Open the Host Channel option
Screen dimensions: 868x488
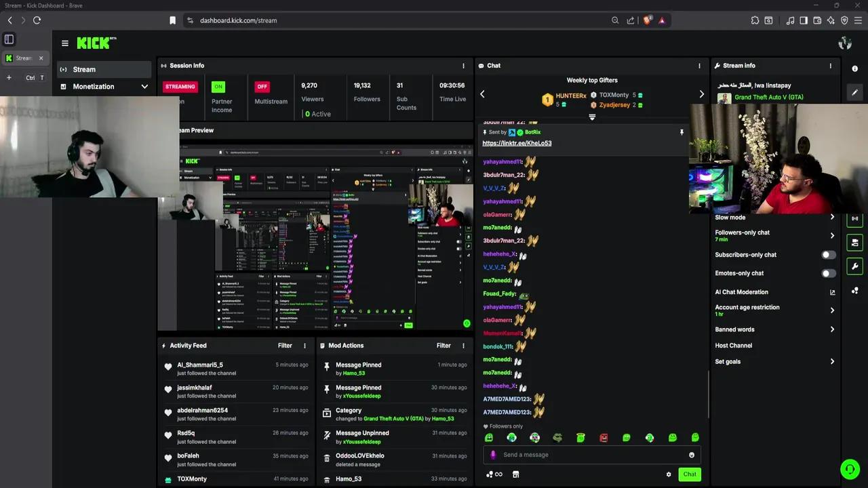(x=733, y=346)
